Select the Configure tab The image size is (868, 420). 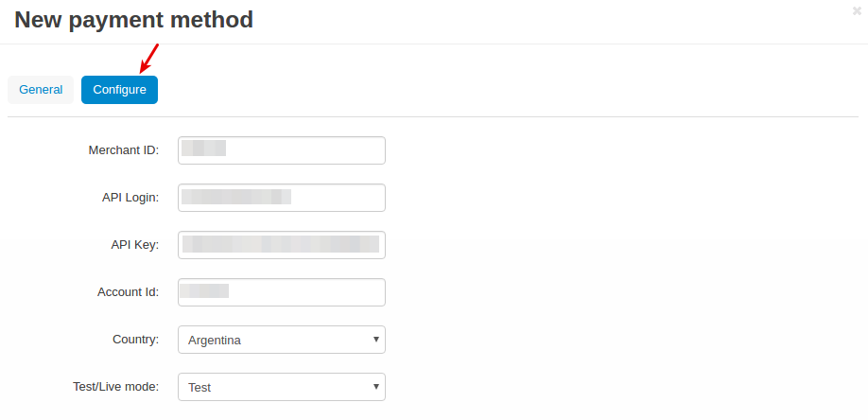(119, 90)
